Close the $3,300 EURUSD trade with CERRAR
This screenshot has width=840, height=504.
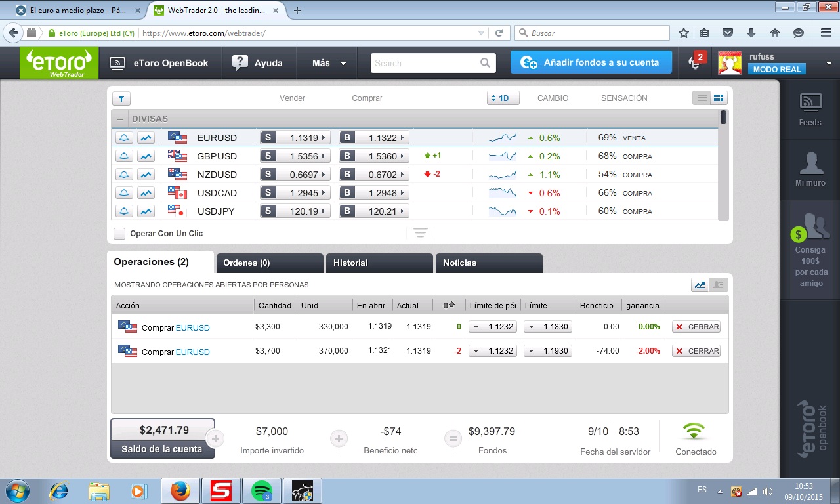[696, 327]
